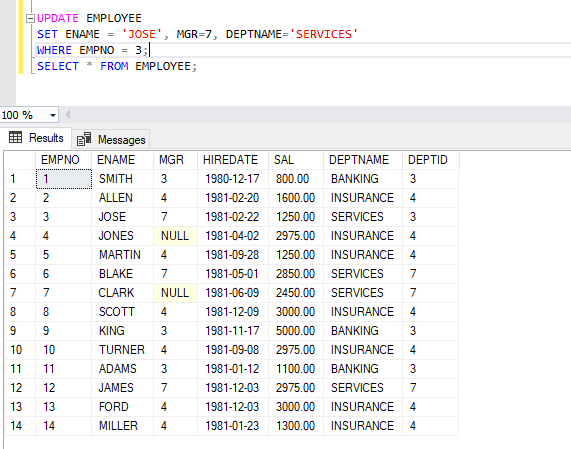Click the horizontal scroll left arrow
Viewport: 571px width, 449px height.
coord(67,115)
